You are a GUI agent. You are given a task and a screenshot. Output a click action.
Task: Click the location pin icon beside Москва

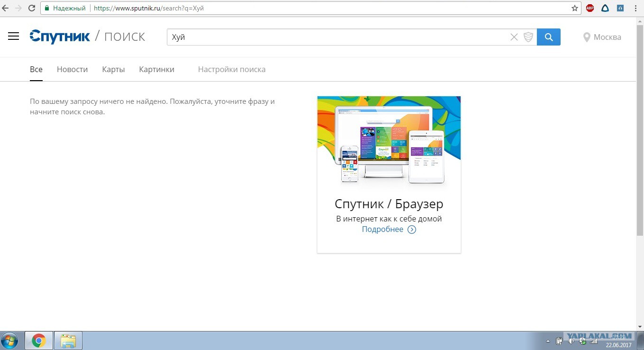pos(587,37)
